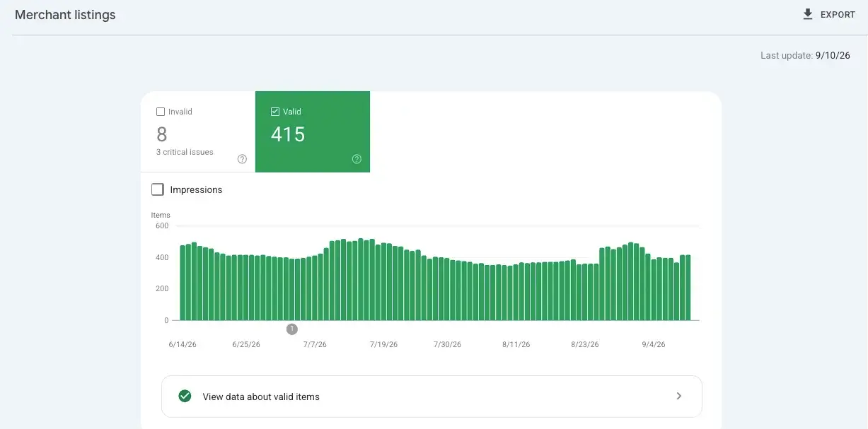Click the Merchant listings heading

coord(65,15)
